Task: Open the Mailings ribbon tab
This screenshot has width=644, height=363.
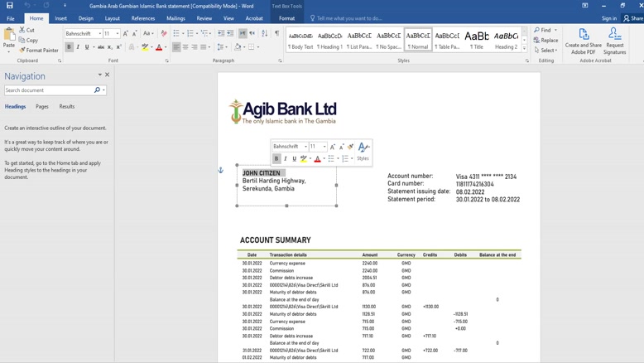Action: [x=175, y=18]
